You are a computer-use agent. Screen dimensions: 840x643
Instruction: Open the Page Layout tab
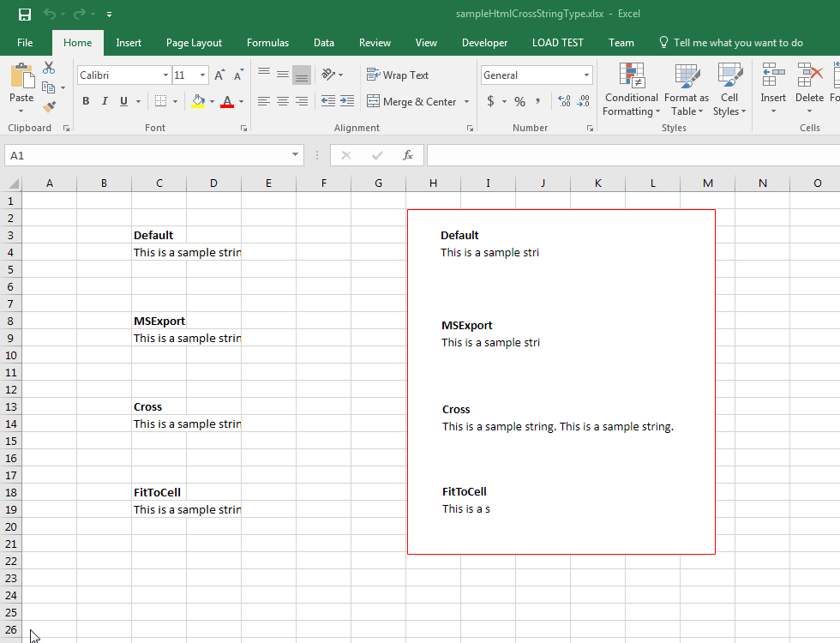point(194,43)
